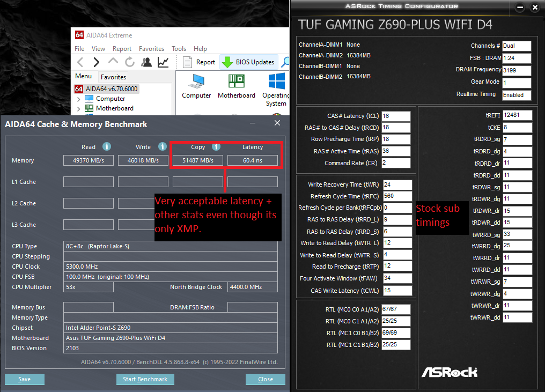Click BIOS Updates in the toolbar

coord(249,62)
